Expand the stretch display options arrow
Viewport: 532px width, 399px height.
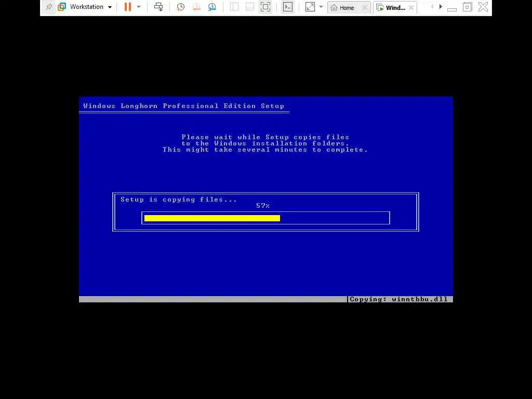pyautogui.click(x=321, y=7)
